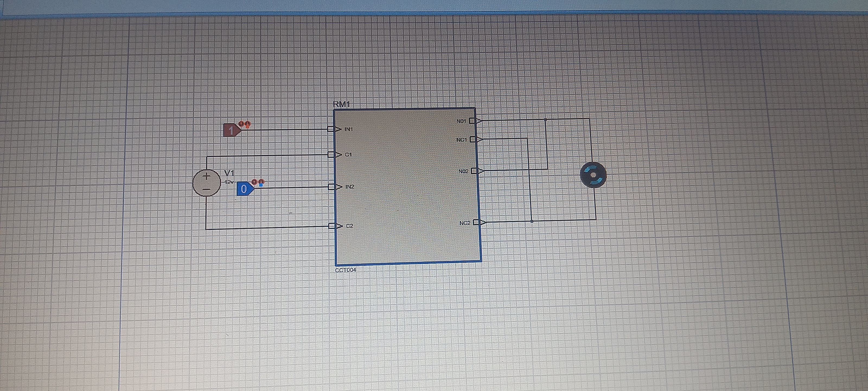This screenshot has width=868, height=391.
Task: Click up-arrow actuator above logic state 0
Action: [x=254, y=182]
